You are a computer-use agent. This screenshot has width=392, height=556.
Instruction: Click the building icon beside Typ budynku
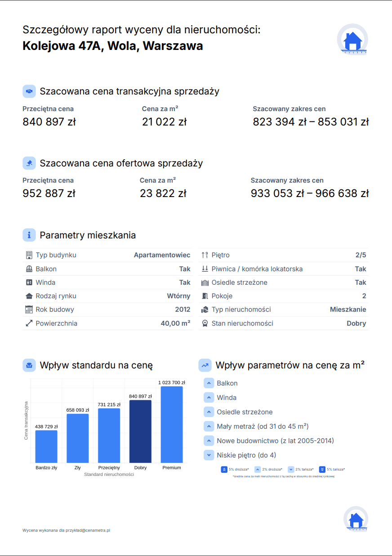pos(29,255)
